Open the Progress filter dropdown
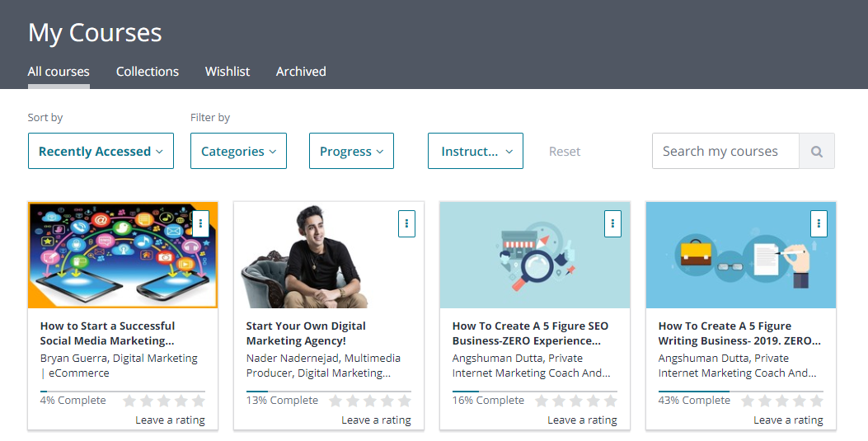 [351, 152]
